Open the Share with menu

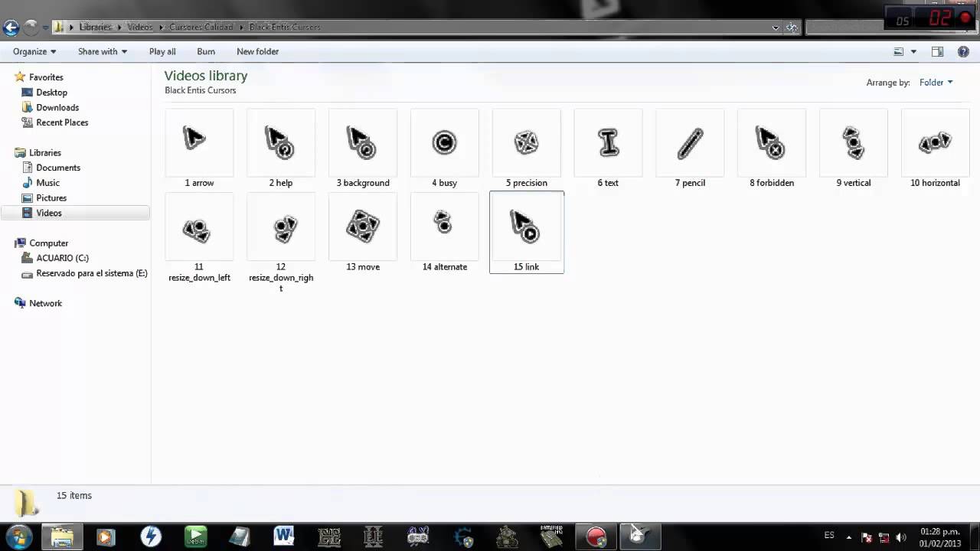click(x=103, y=51)
